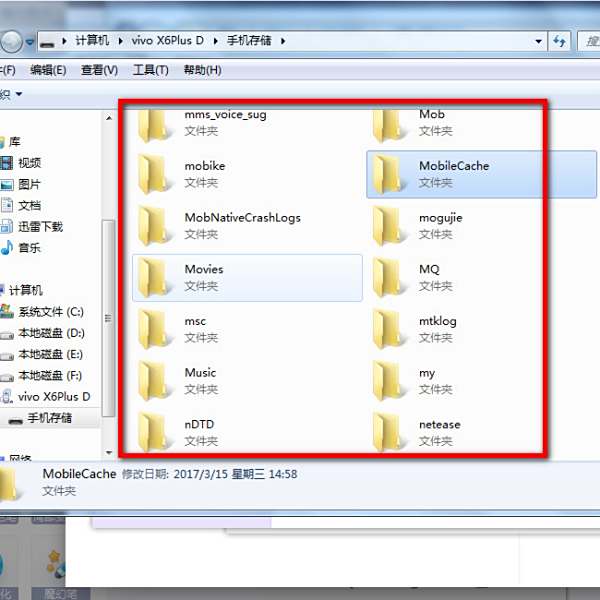Click 手机存储 breadcrumb in address bar
Viewport: 600px width, 600px height.
click(x=249, y=40)
